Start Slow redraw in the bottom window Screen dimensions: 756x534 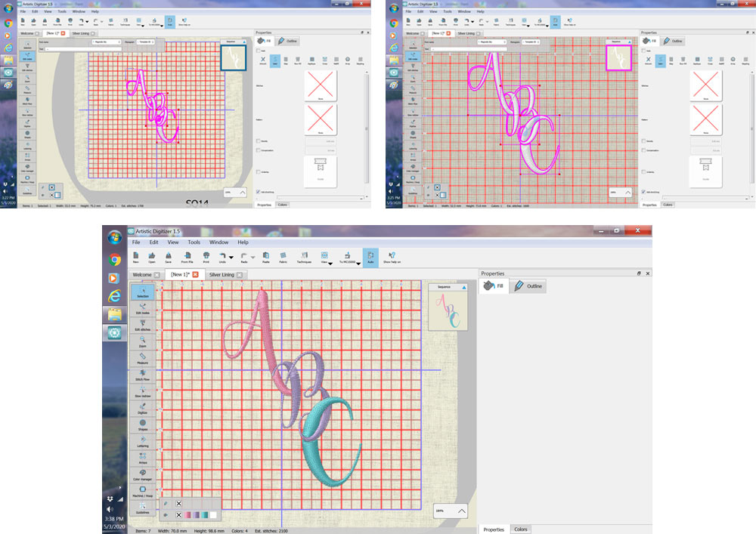pos(143,390)
